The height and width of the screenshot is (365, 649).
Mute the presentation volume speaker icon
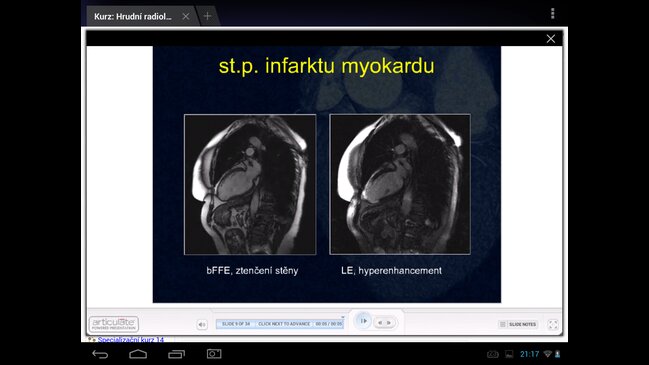click(x=202, y=324)
